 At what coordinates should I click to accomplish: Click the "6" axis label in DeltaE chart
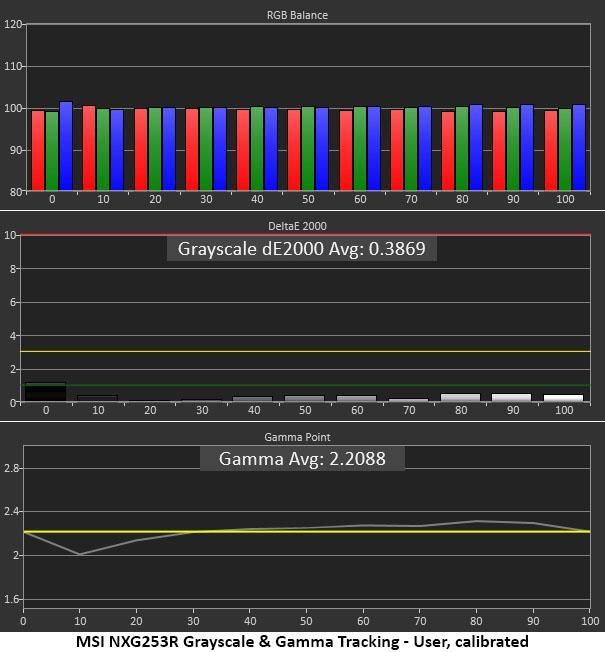(12, 302)
